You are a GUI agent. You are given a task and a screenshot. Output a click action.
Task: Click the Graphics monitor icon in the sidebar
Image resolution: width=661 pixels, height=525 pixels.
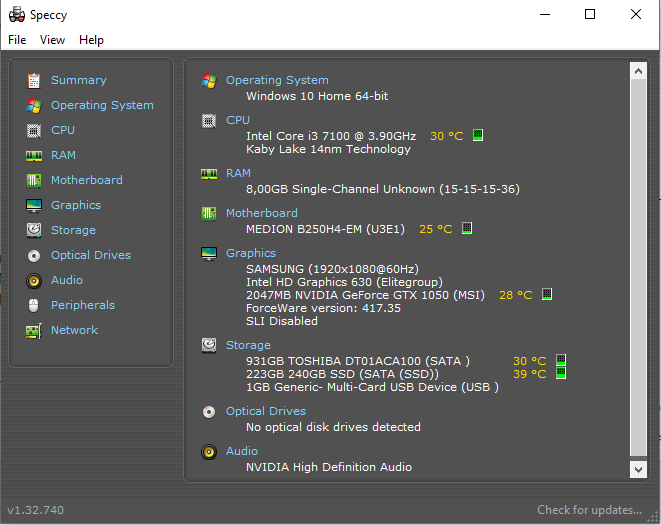[34, 205]
